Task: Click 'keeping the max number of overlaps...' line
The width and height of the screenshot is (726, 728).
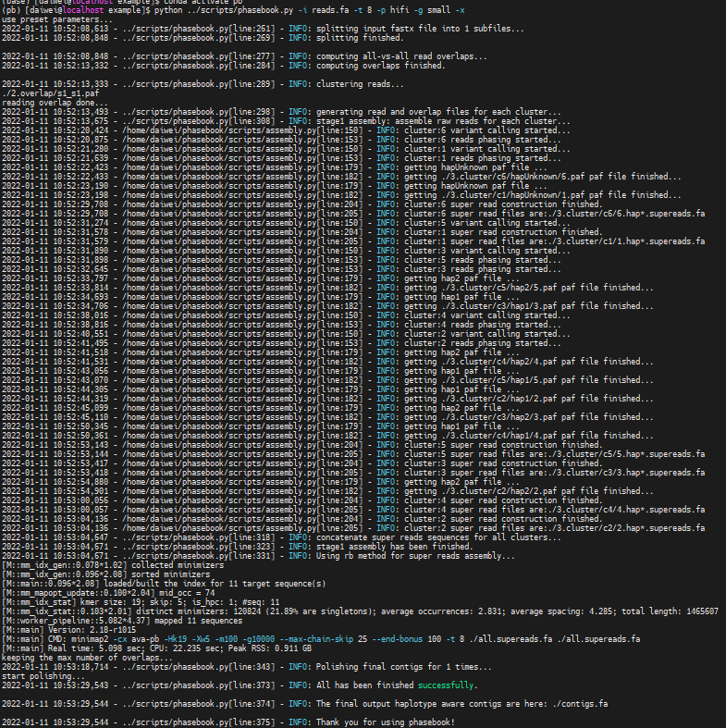Action: [x=87, y=659]
